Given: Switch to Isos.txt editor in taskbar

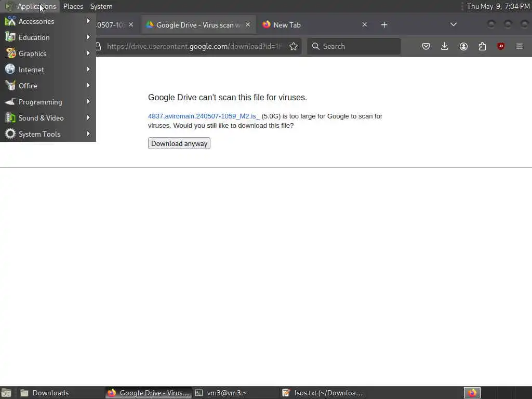Looking at the screenshot, I should coord(323,393).
